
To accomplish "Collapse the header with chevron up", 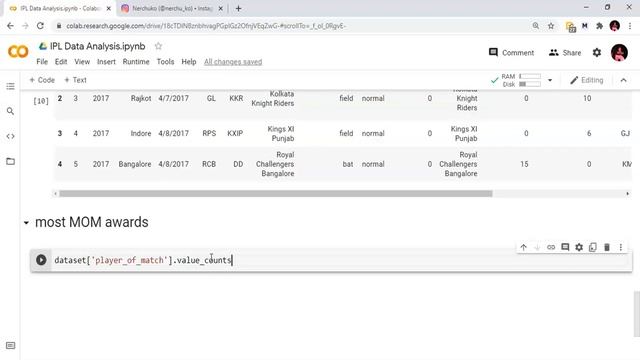I will (623, 80).
